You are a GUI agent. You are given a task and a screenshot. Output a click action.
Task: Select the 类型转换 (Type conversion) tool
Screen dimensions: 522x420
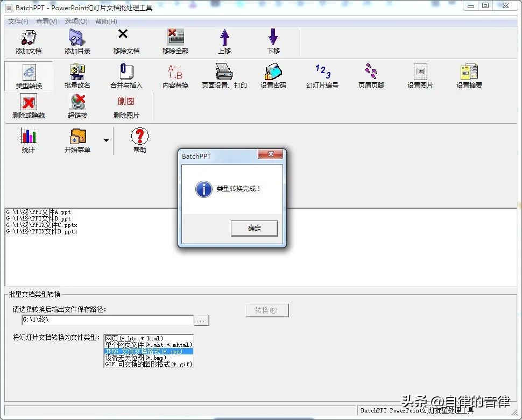click(x=29, y=76)
